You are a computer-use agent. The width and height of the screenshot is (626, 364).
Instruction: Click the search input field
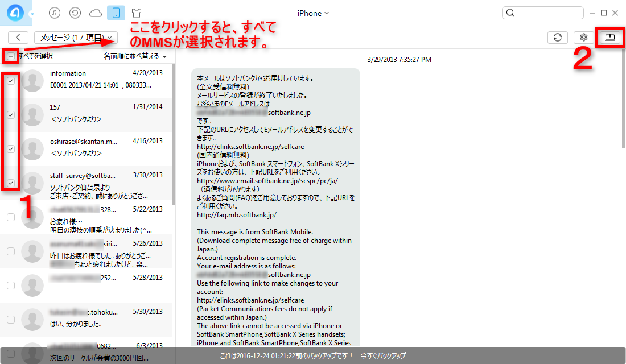542,13
